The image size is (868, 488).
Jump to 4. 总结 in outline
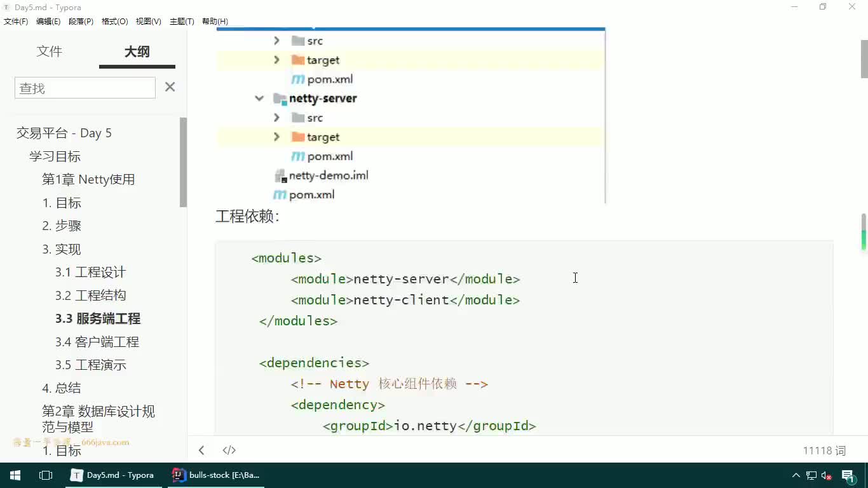(62, 388)
